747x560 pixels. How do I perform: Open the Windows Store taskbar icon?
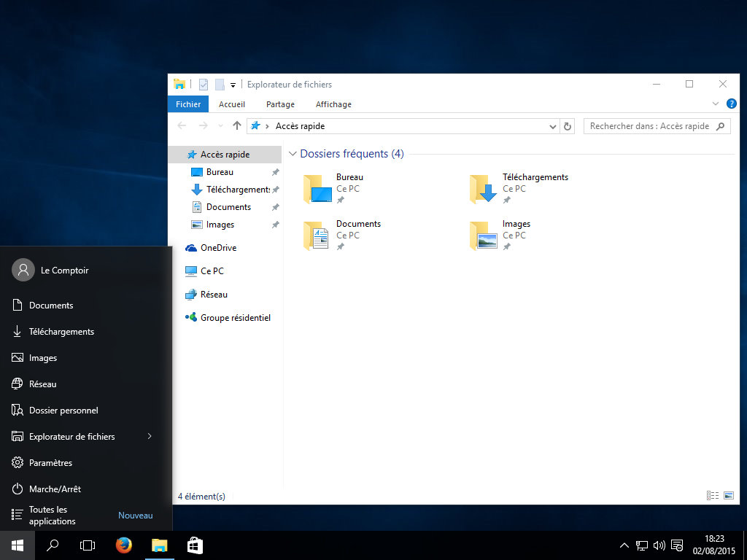[x=195, y=545]
